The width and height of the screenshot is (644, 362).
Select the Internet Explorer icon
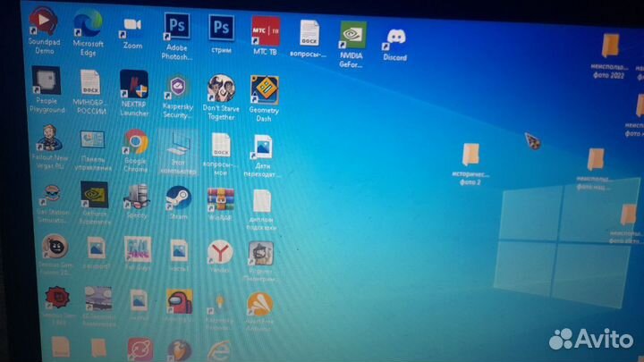(219, 351)
